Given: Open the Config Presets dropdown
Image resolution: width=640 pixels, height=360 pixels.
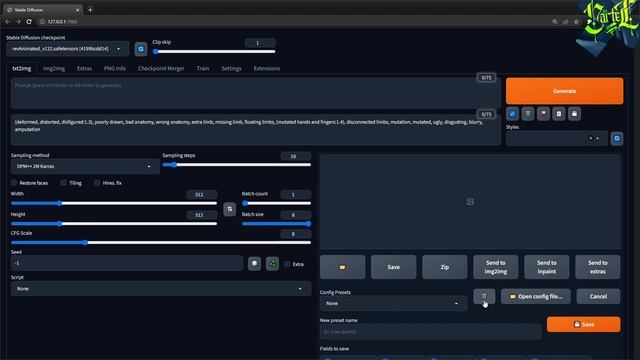Looking at the screenshot, I should point(393,303).
